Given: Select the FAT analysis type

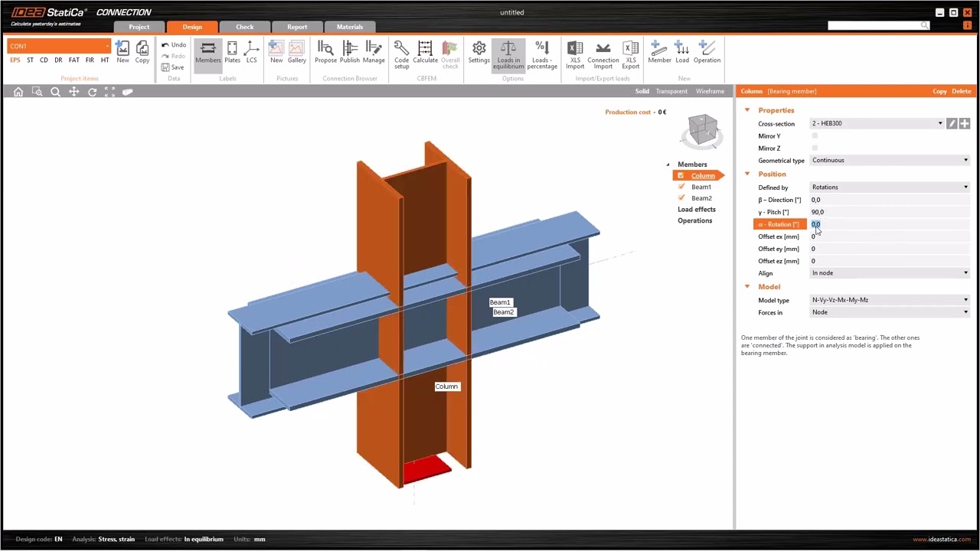Looking at the screenshot, I should coord(73,60).
